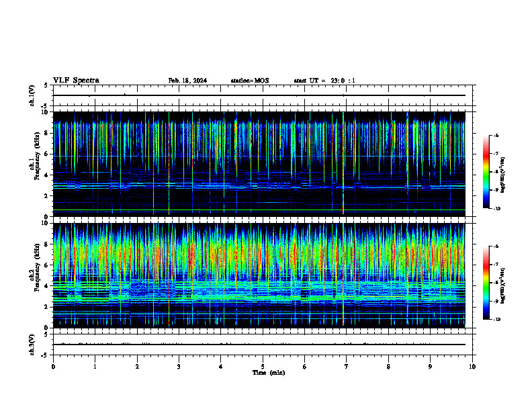Click the ch.1 frequency axis "4" tick label
The image size is (532, 411).
tap(46, 175)
